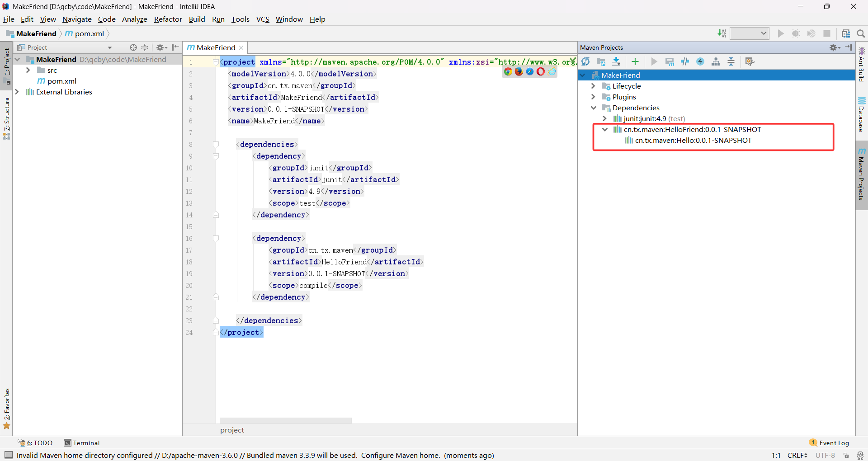Expand External Libraries node
This screenshot has height=461, width=868.
[x=17, y=92]
